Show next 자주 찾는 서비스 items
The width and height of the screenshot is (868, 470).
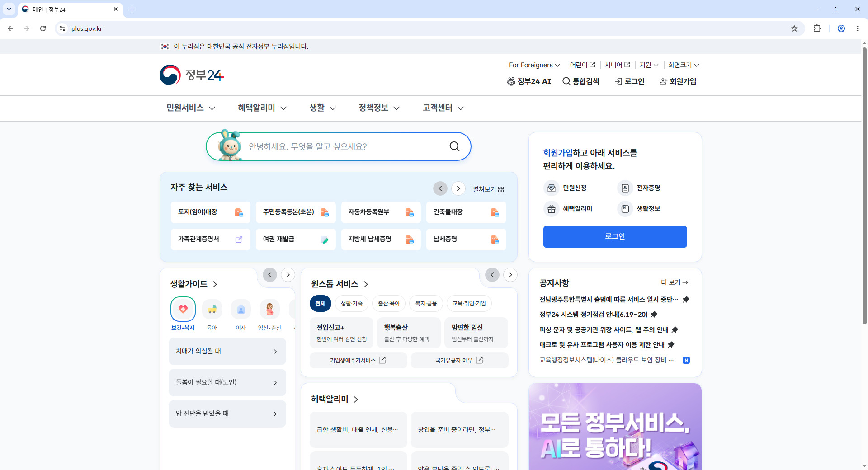[x=458, y=188]
